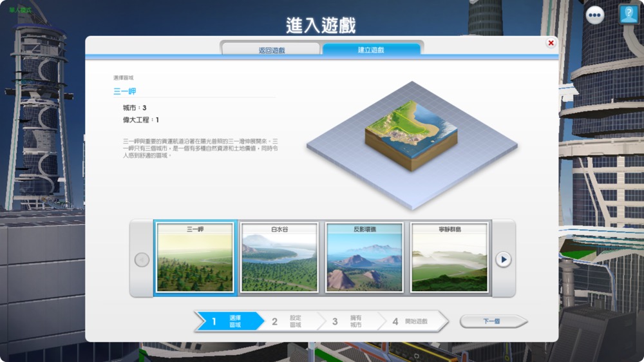This screenshot has height=362, width=644.
Task: Click the 3D region map preview
Action: coord(412,145)
